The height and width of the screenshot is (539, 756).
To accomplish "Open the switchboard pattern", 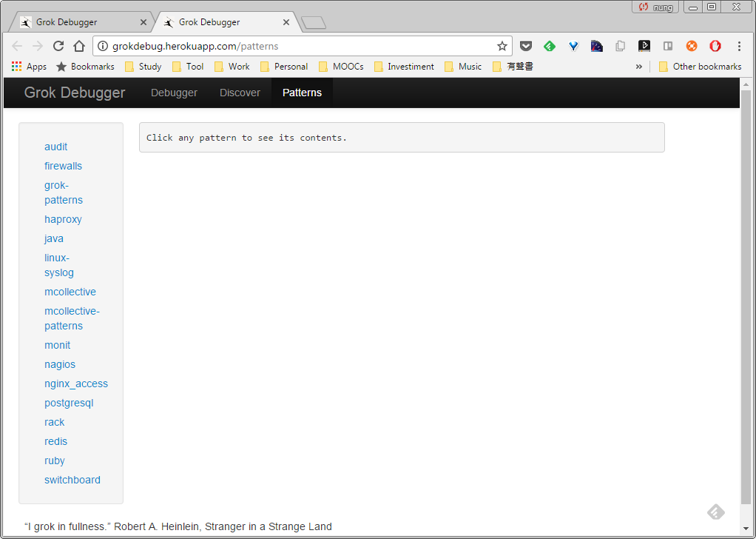I will coord(72,480).
